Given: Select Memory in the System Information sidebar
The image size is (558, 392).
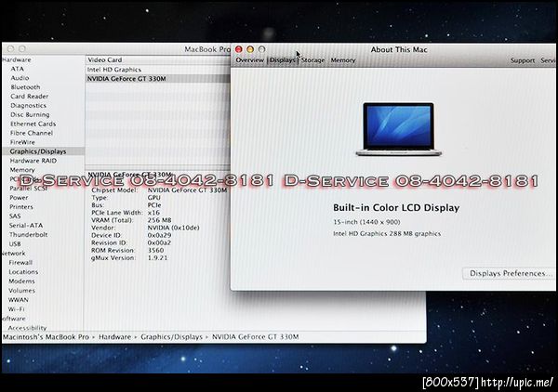Looking at the screenshot, I should [22, 170].
